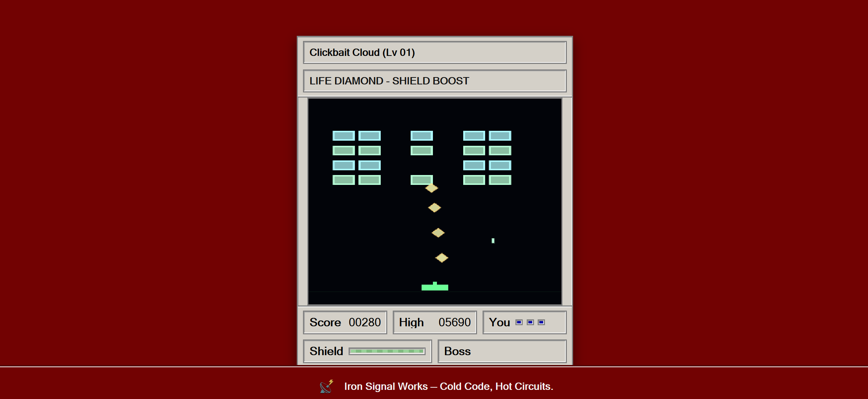Click the lone cyan brick in the middle cluster
The width and height of the screenshot is (868, 399).
pyautogui.click(x=422, y=136)
